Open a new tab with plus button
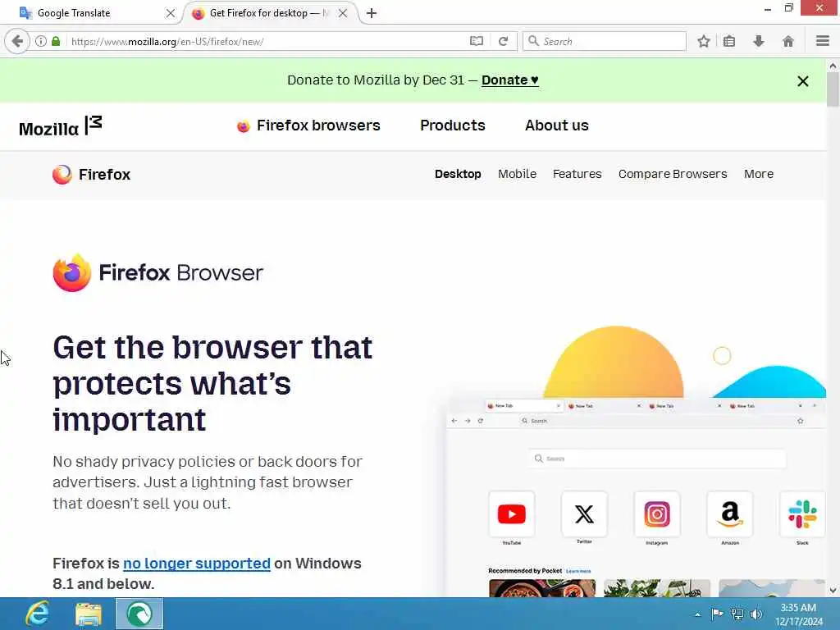The image size is (840, 630). coord(372,13)
